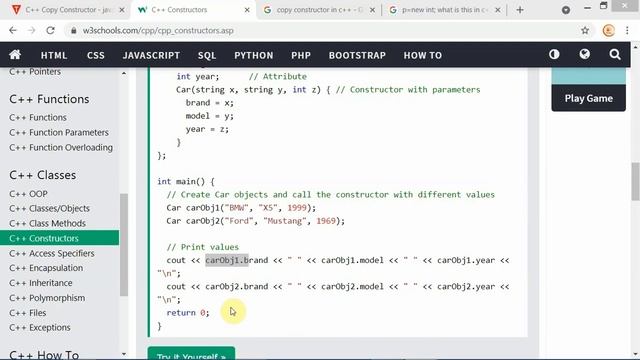640x360 pixels.
Task: Open the C++ OOP sidebar link
Action: coord(28,194)
